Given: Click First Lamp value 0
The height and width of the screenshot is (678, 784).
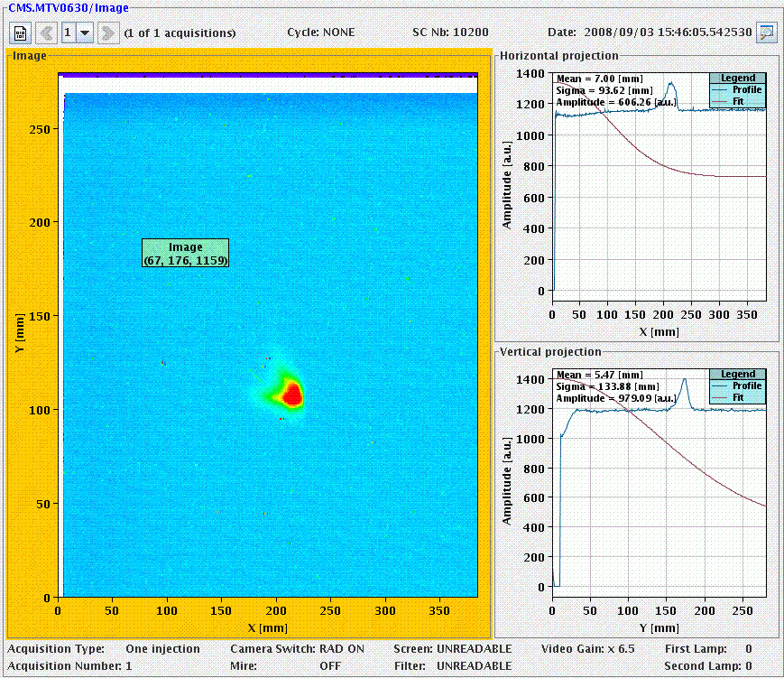Looking at the screenshot, I should coord(749,649).
